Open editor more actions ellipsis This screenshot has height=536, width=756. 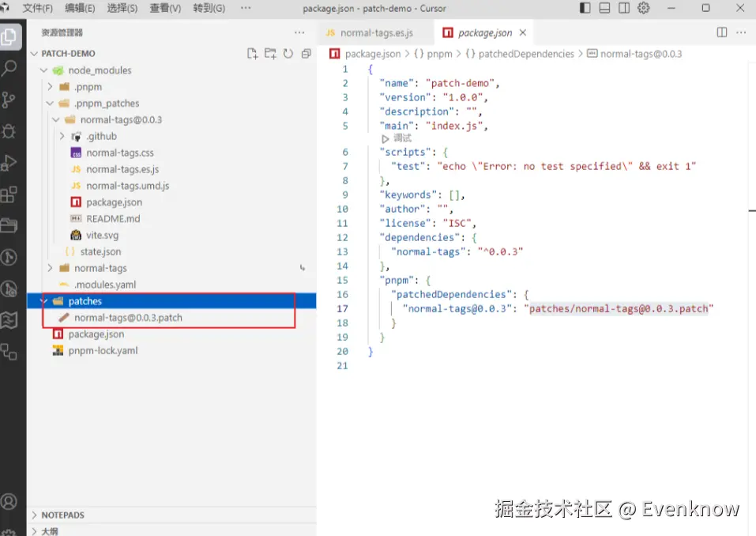[x=741, y=32]
